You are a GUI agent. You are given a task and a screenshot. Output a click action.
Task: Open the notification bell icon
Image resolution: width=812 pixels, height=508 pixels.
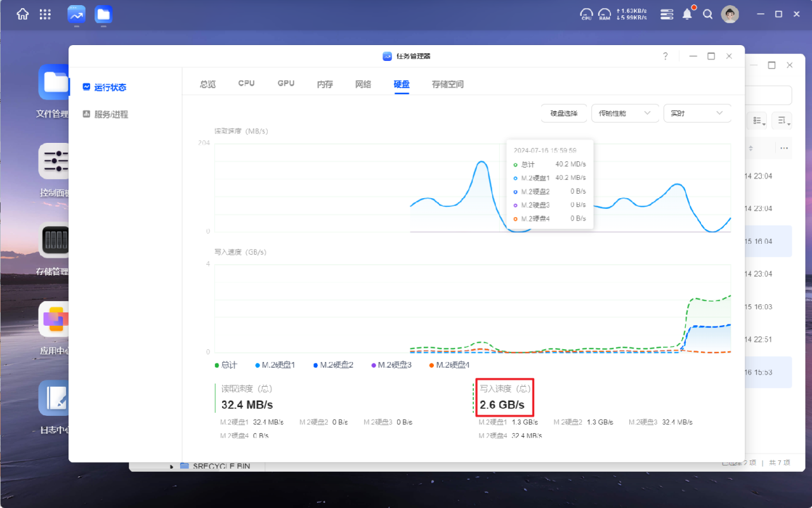(687, 14)
